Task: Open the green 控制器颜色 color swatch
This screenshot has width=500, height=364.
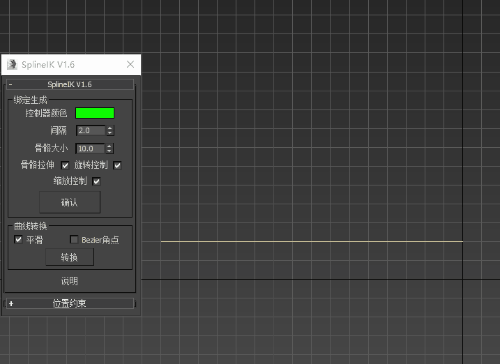Action: click(95, 113)
